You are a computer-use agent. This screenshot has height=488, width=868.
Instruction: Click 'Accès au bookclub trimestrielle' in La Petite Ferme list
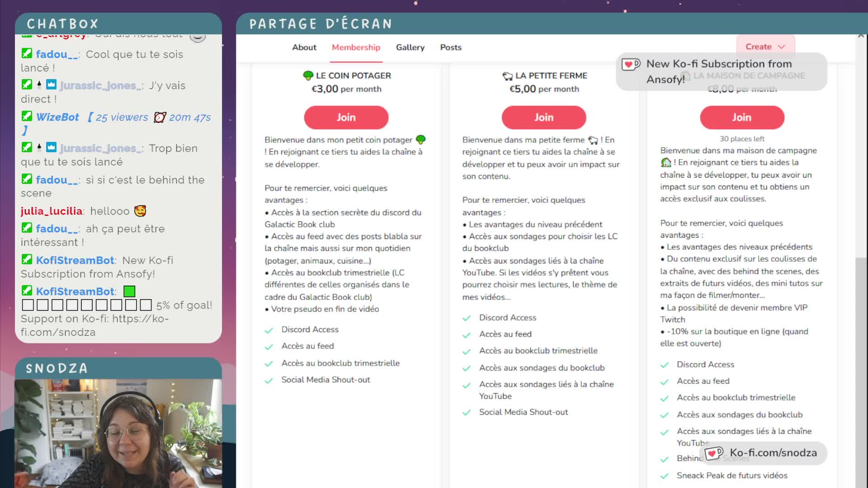[538, 351]
